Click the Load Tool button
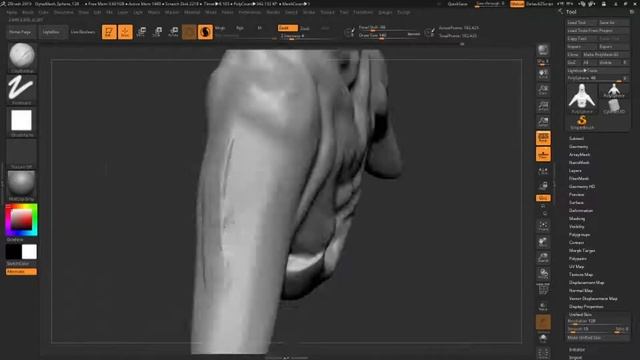Viewport: 640px width, 360px height. click(x=582, y=22)
